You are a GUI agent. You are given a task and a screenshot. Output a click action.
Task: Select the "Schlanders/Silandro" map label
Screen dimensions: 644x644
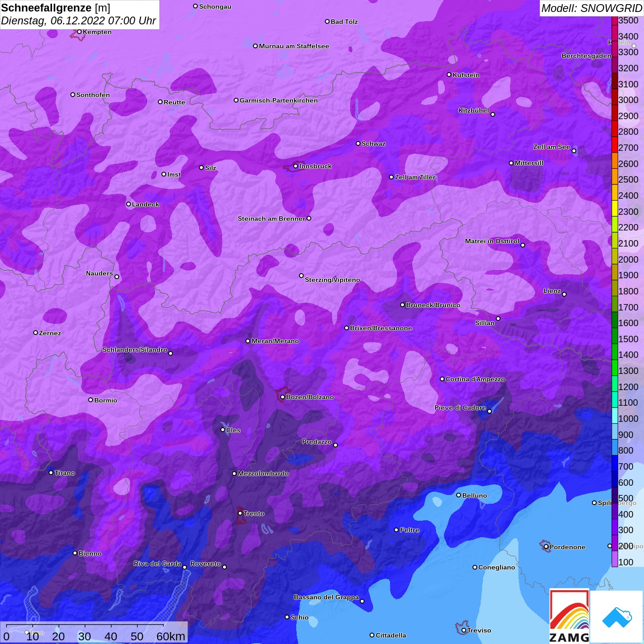click(x=135, y=350)
